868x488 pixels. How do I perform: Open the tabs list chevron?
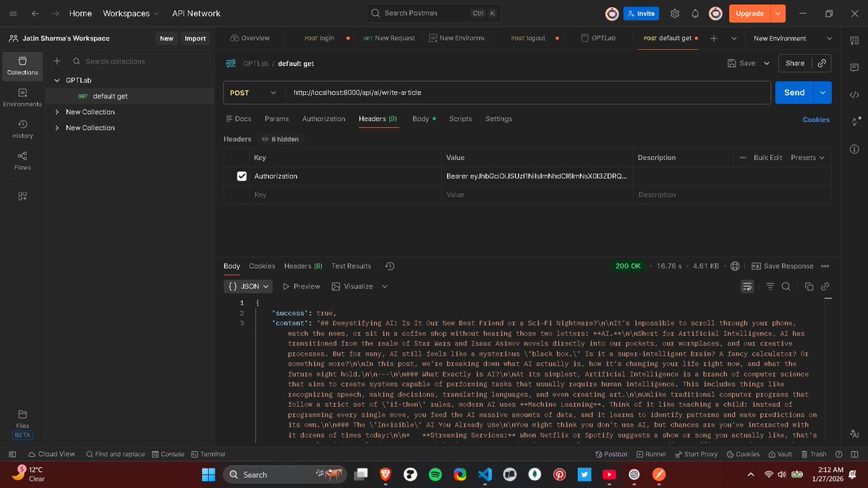[733, 38]
